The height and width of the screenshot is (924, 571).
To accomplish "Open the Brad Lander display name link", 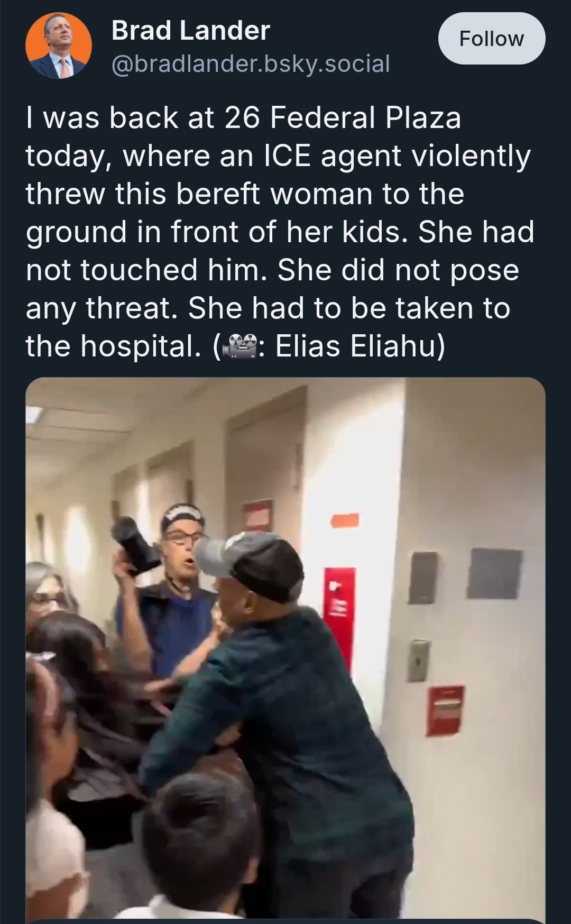I will pyautogui.click(x=191, y=30).
